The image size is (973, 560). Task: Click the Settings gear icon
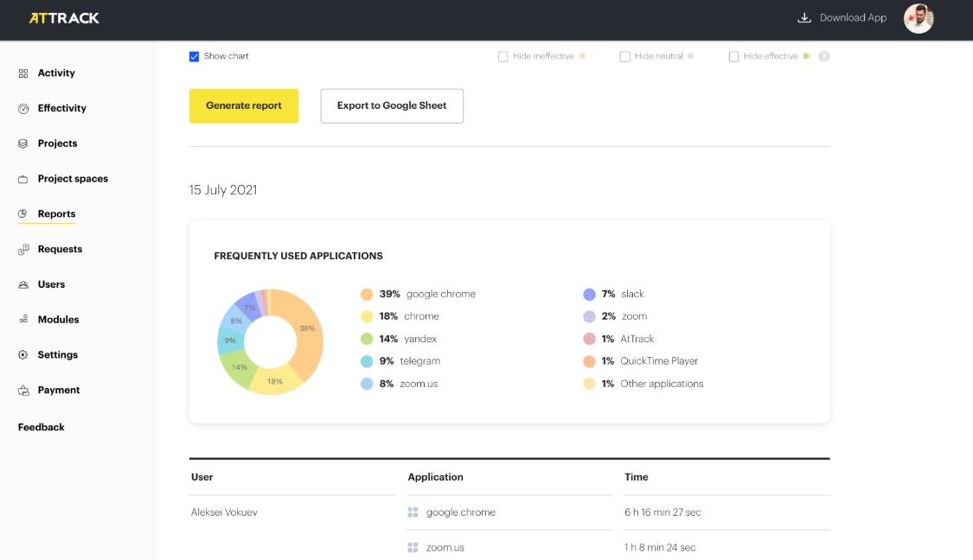23,354
